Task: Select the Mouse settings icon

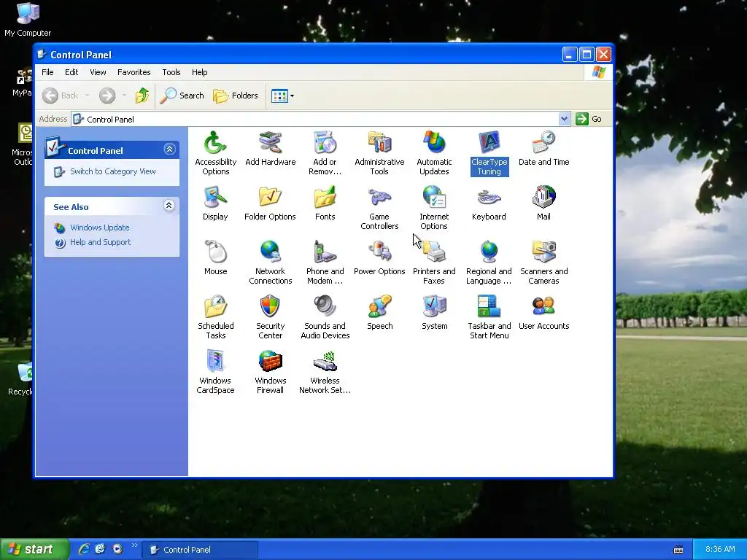Action: click(x=215, y=257)
